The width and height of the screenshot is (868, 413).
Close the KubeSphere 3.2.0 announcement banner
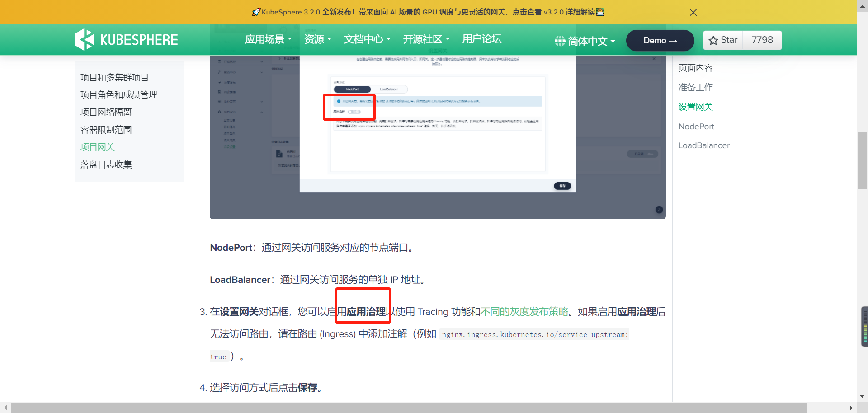(693, 12)
